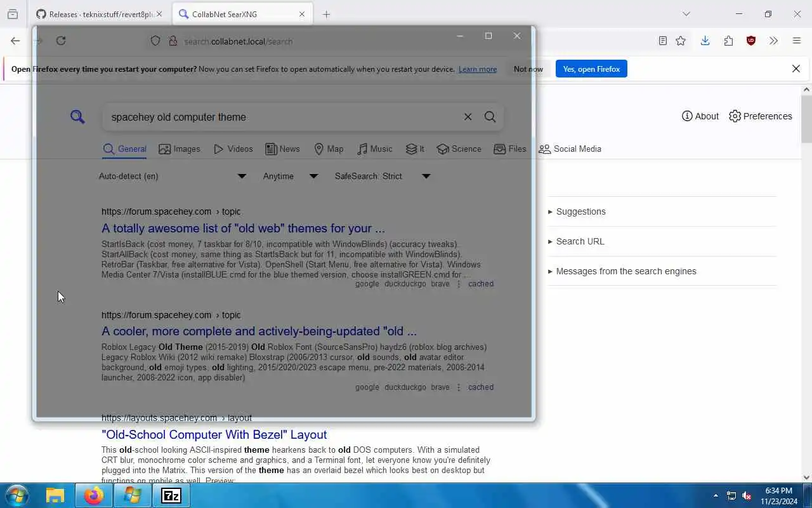Dismiss the Firefox startup notification bar
Screen dimensions: 812x508
[x=796, y=69]
